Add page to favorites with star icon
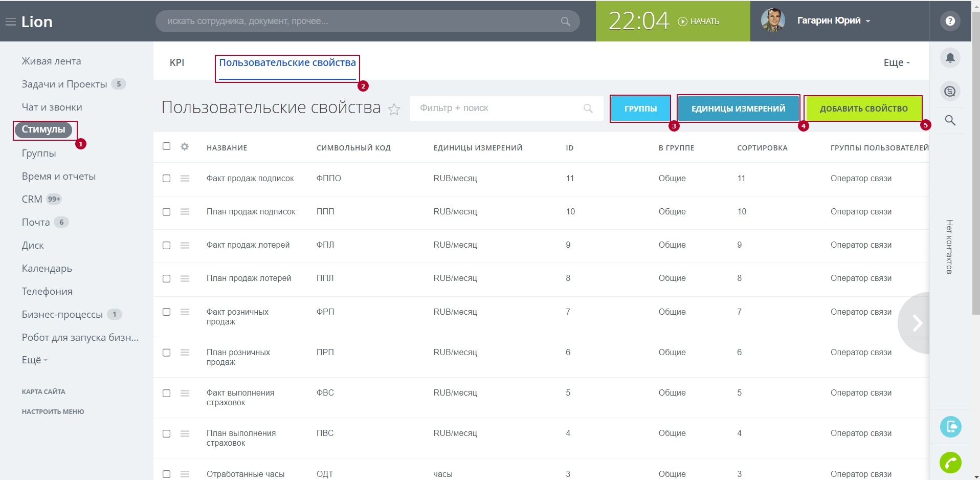Image resolution: width=980 pixels, height=480 pixels. [394, 109]
